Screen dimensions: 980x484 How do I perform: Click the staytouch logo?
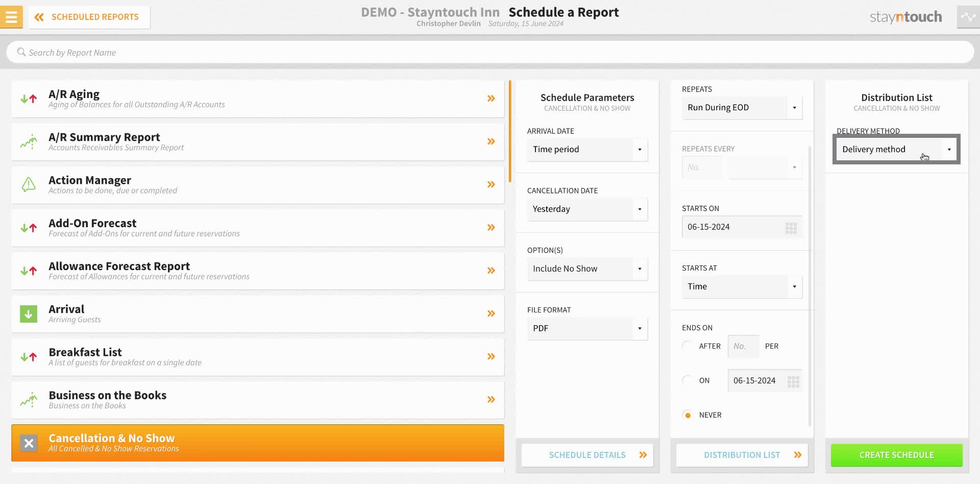[x=906, y=17]
